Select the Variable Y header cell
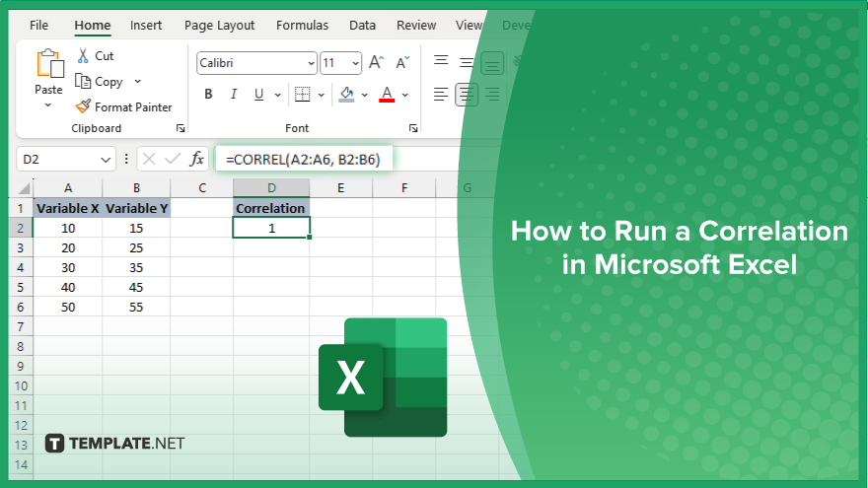 click(x=136, y=209)
